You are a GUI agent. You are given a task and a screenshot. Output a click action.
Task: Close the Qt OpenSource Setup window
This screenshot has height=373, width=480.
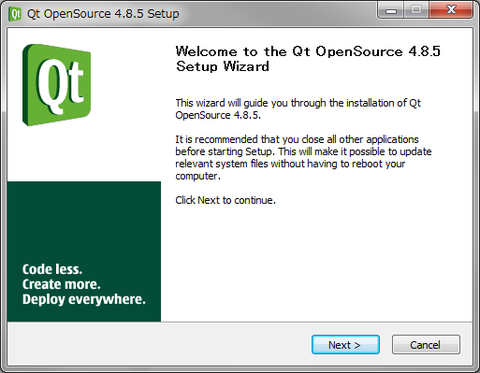coord(451,10)
